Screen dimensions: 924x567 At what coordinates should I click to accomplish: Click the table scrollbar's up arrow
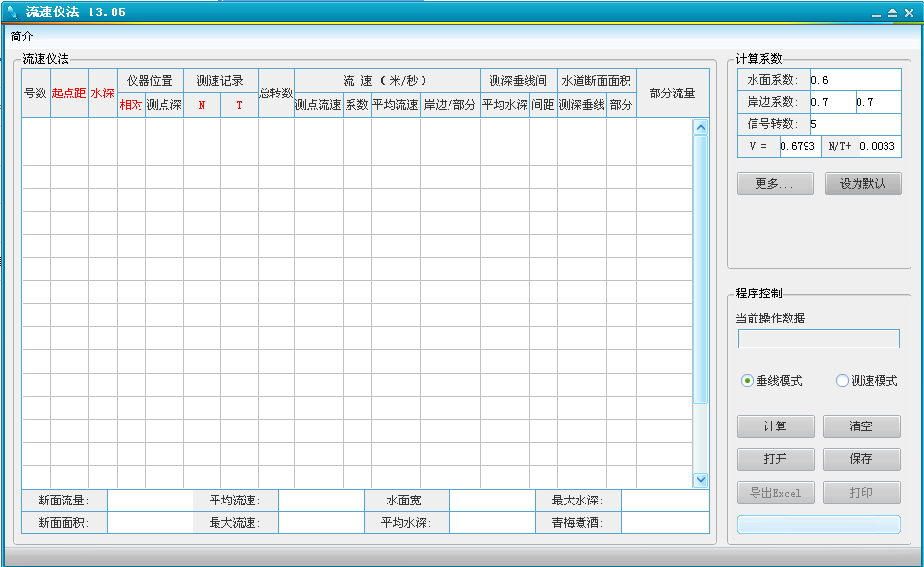coord(700,127)
